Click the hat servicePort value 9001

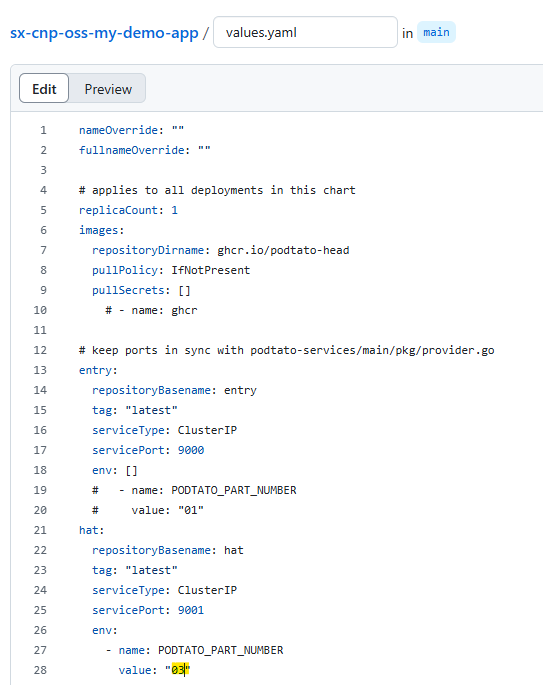tap(191, 610)
